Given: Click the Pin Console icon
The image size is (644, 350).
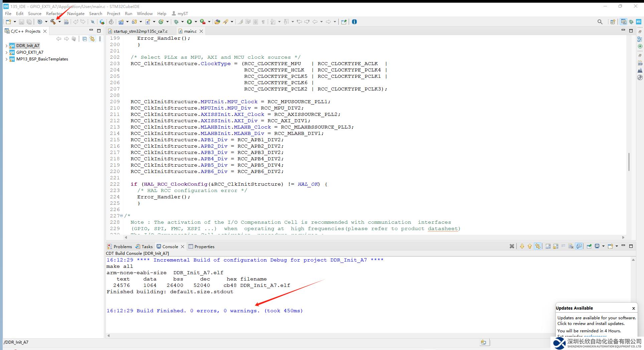Looking at the screenshot, I should (589, 246).
